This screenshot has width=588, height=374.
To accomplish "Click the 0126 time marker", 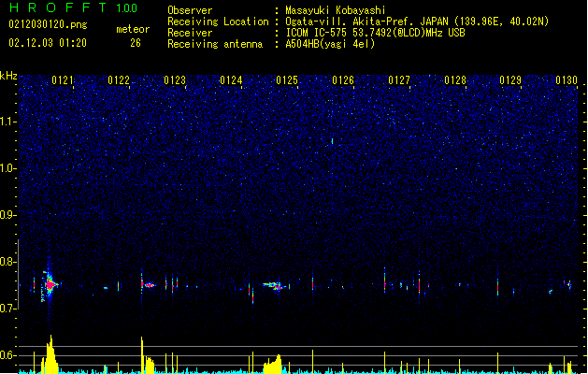I will pyautogui.click(x=343, y=80).
